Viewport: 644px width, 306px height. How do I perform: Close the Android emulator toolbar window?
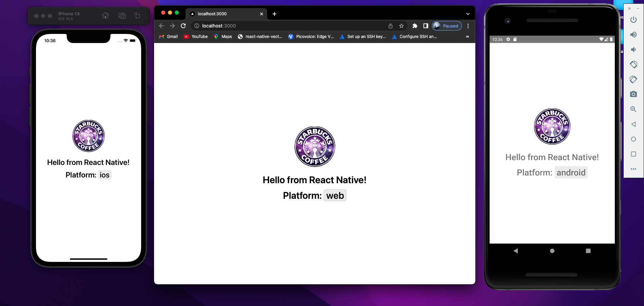pos(629,8)
